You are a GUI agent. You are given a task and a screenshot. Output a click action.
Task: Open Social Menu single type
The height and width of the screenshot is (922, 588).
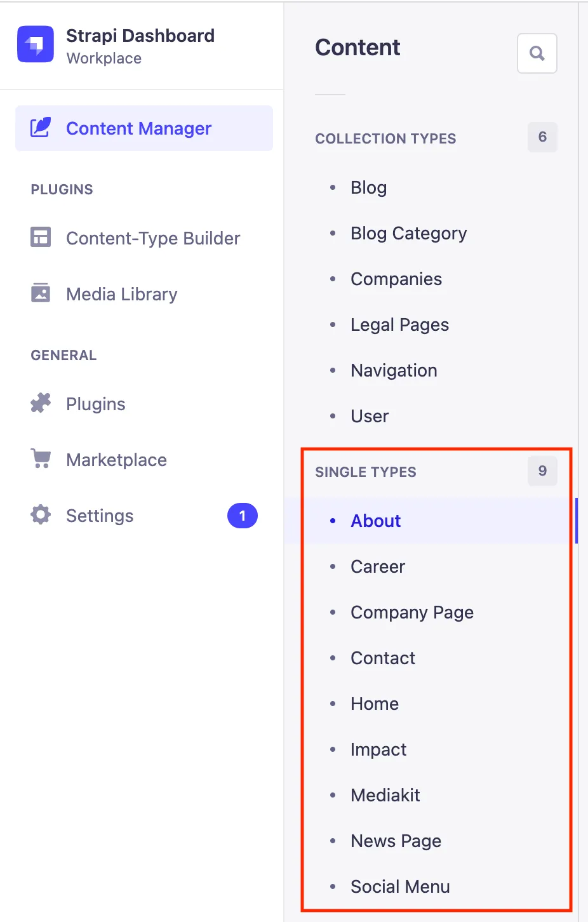(x=400, y=887)
